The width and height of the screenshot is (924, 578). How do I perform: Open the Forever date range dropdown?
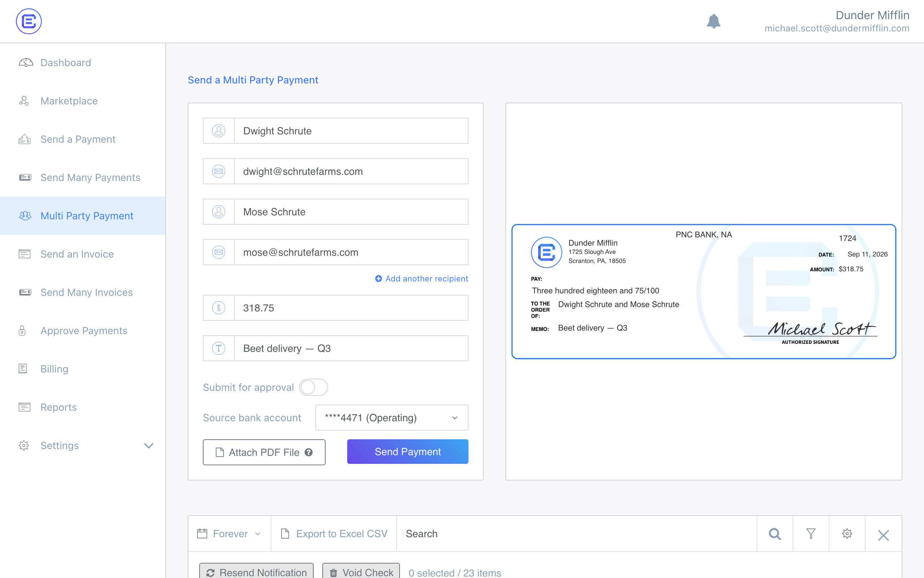coord(229,534)
